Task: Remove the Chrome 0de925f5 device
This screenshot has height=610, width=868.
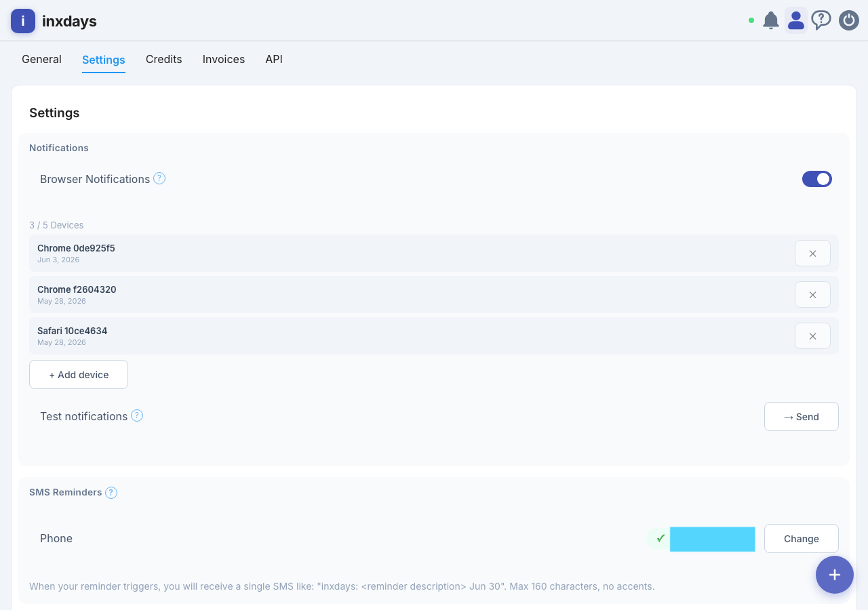Action: click(812, 253)
